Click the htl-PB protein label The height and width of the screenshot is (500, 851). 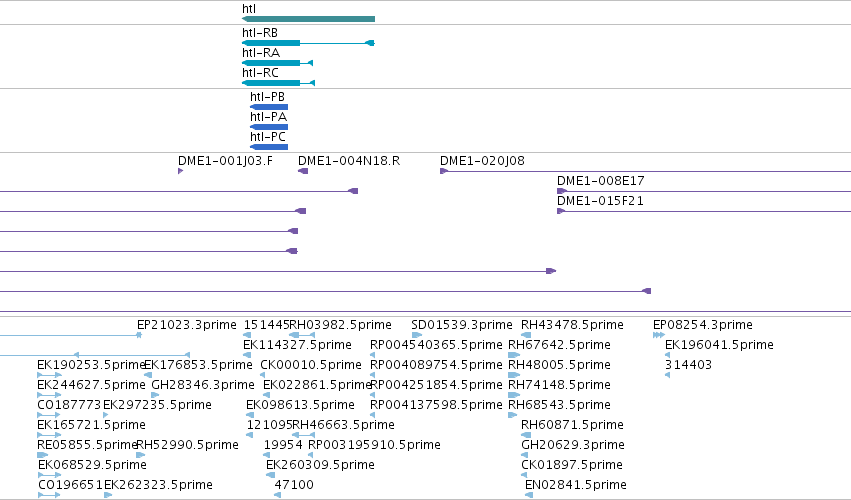coord(268,97)
